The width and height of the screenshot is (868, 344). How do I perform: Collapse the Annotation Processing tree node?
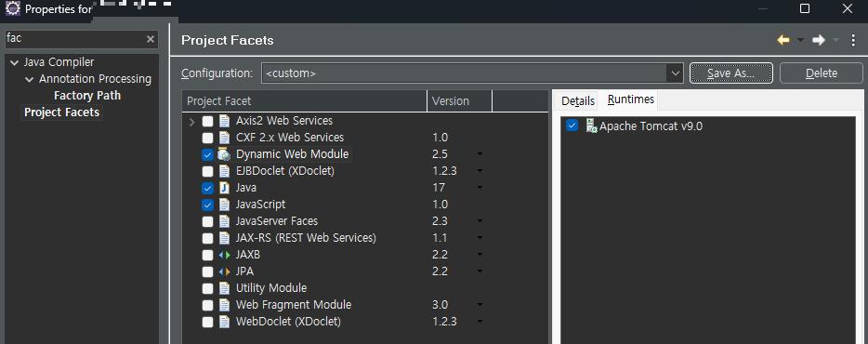29,79
